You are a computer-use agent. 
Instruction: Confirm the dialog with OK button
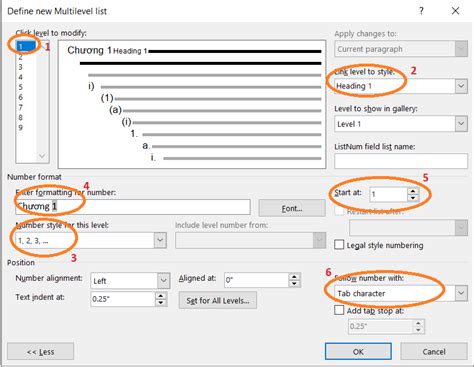coord(358,351)
